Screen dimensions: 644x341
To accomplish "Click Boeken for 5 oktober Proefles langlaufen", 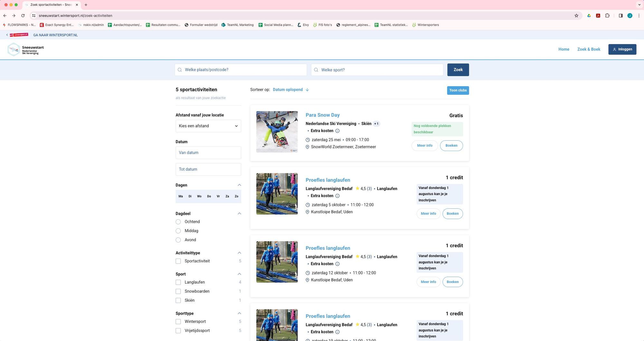I will point(453,214).
